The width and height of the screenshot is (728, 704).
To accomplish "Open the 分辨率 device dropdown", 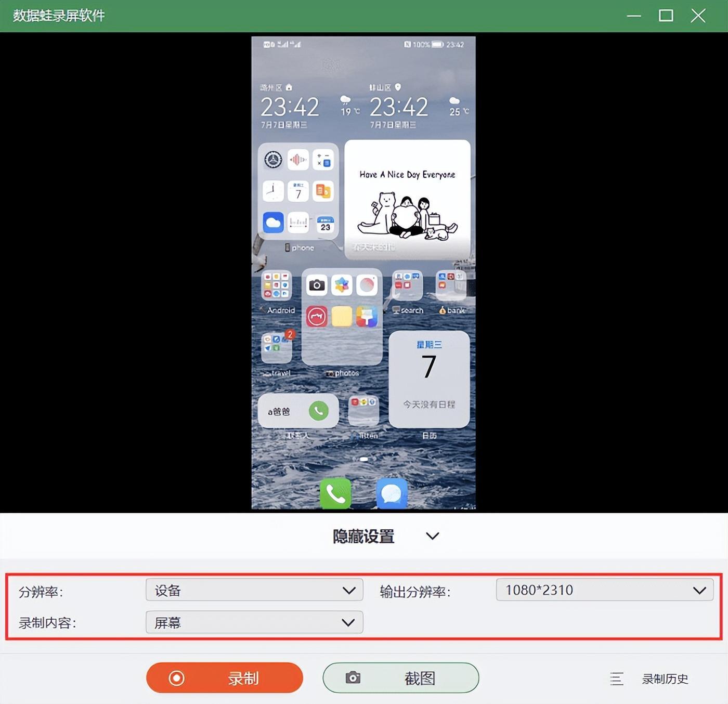I will click(254, 590).
